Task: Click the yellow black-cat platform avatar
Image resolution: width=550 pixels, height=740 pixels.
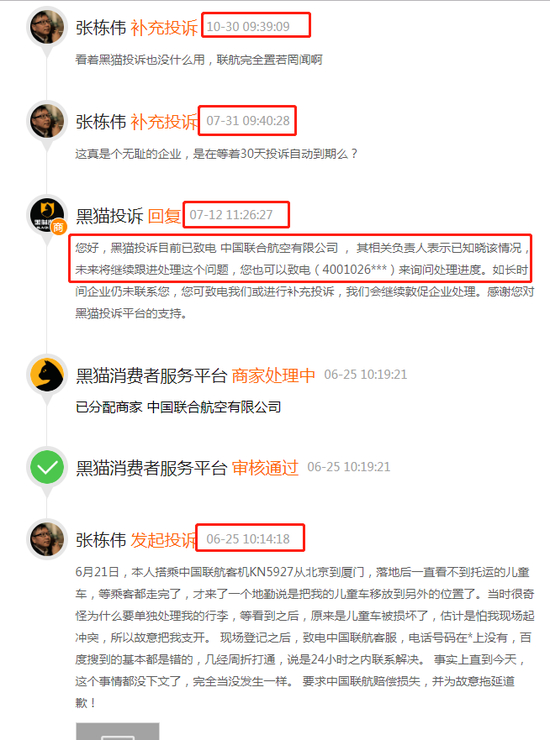Action: [47, 375]
